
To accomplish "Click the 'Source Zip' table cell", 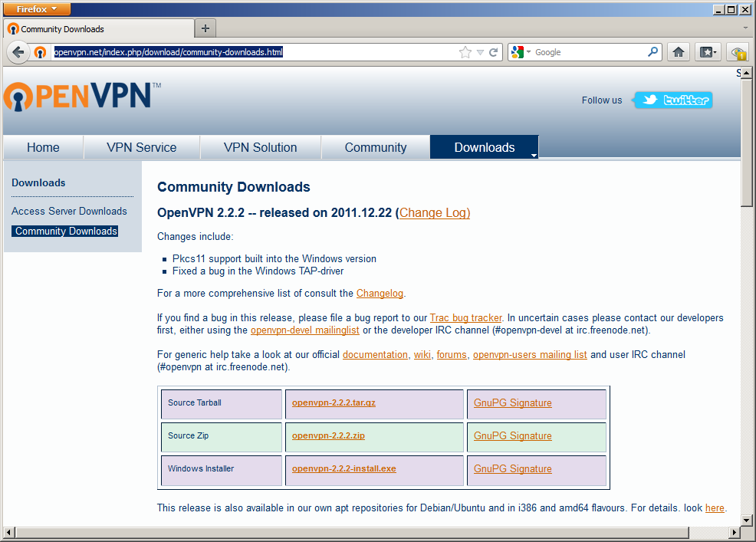I will [x=222, y=437].
